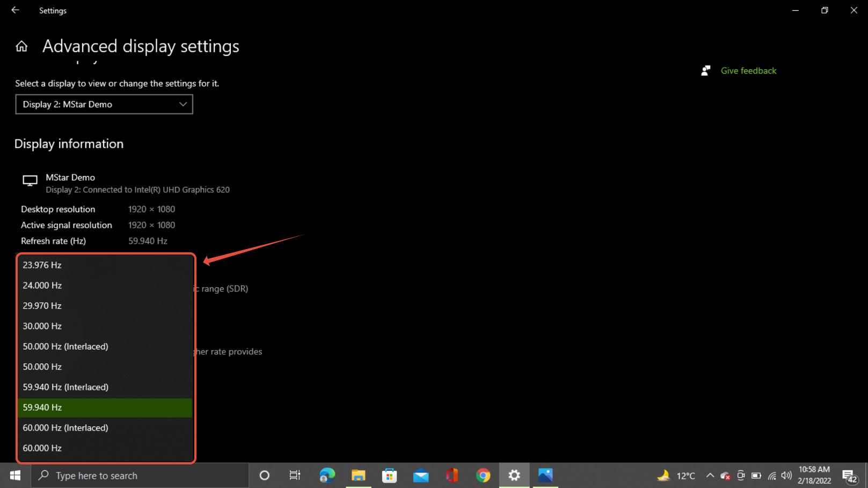Click the Meet Now tray icon
The image size is (868, 488).
(741, 476)
